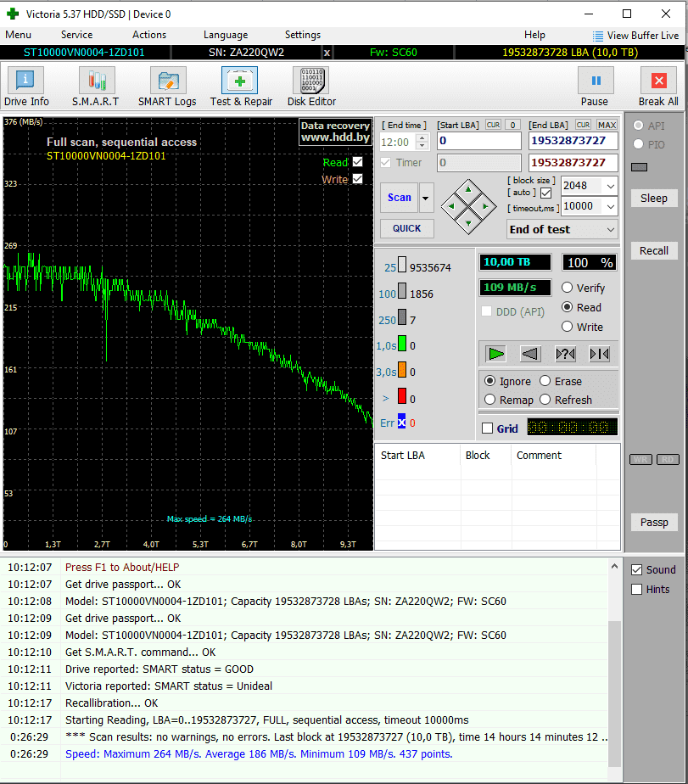This screenshot has width=688, height=784.
Task: Open the timeout 10000 ms dropdown
Action: [609, 206]
